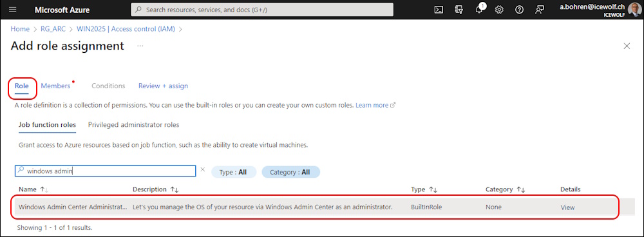The width and height of the screenshot is (644, 237).
Task: Switch to the Members tab
Action: coord(55,86)
